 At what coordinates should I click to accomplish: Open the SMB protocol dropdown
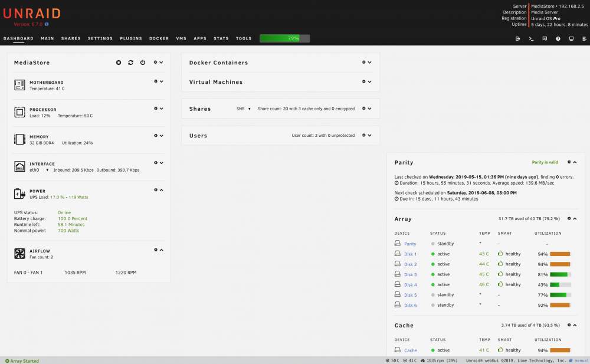click(x=244, y=109)
